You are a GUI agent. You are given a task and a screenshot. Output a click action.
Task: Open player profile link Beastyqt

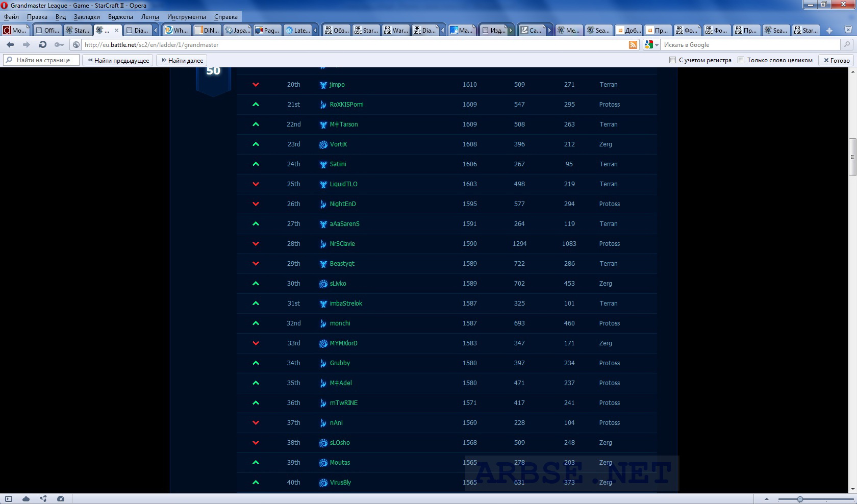tap(342, 264)
